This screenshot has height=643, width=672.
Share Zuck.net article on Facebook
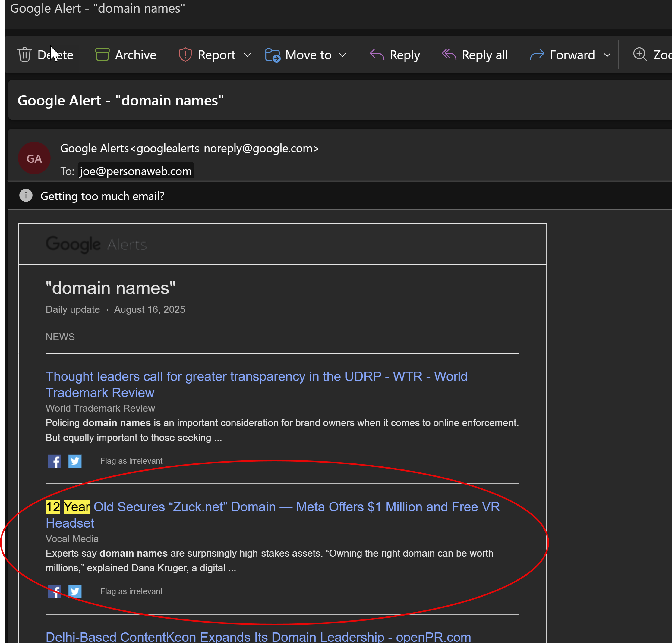click(55, 591)
